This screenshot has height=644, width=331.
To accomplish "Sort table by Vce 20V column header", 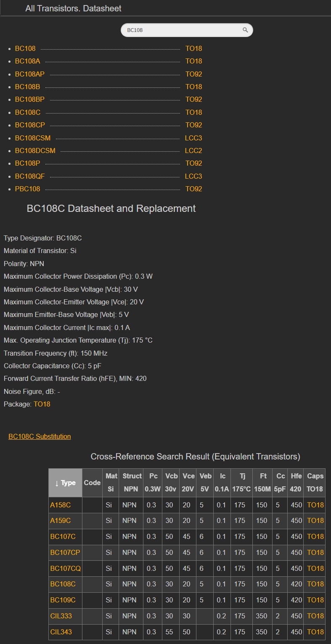I will 188,483.
